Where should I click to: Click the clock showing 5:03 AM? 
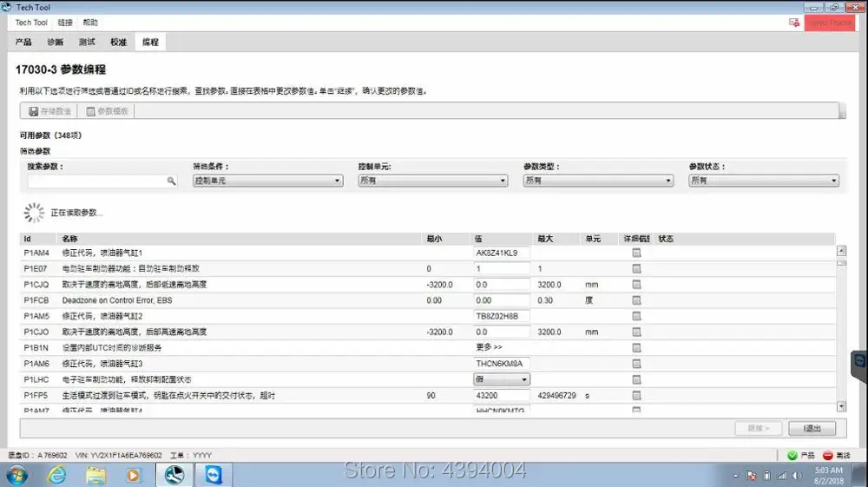click(x=829, y=471)
